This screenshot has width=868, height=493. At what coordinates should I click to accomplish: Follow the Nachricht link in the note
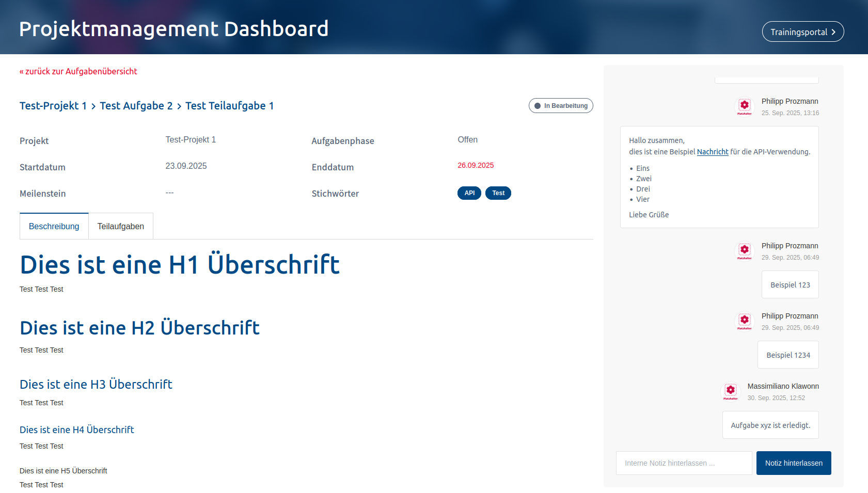(713, 152)
